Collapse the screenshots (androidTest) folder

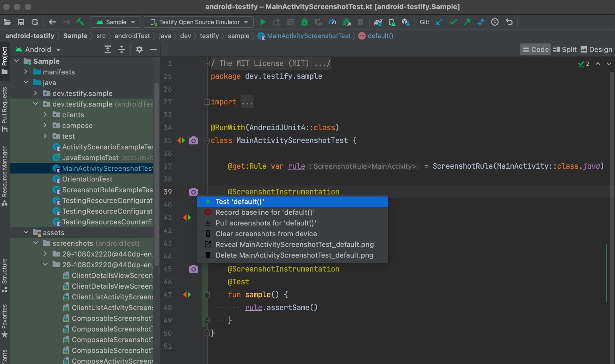click(35, 243)
